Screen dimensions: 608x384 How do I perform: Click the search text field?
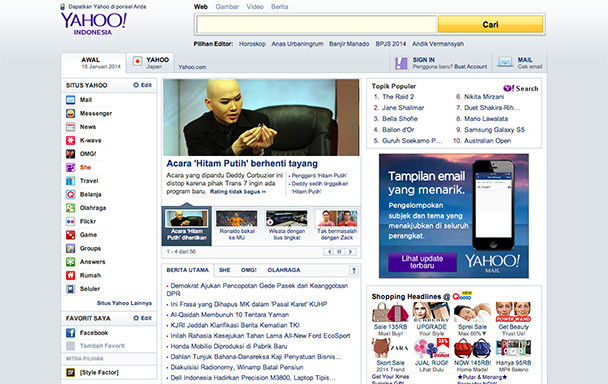(x=316, y=24)
